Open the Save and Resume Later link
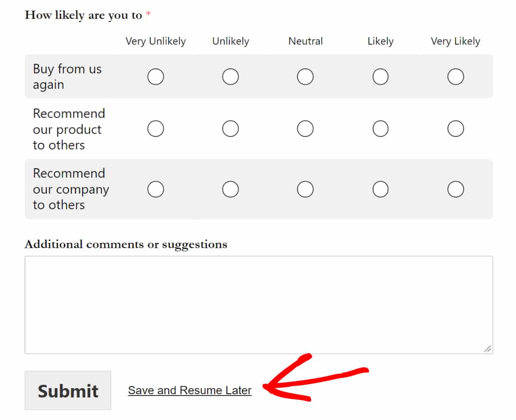 point(190,390)
